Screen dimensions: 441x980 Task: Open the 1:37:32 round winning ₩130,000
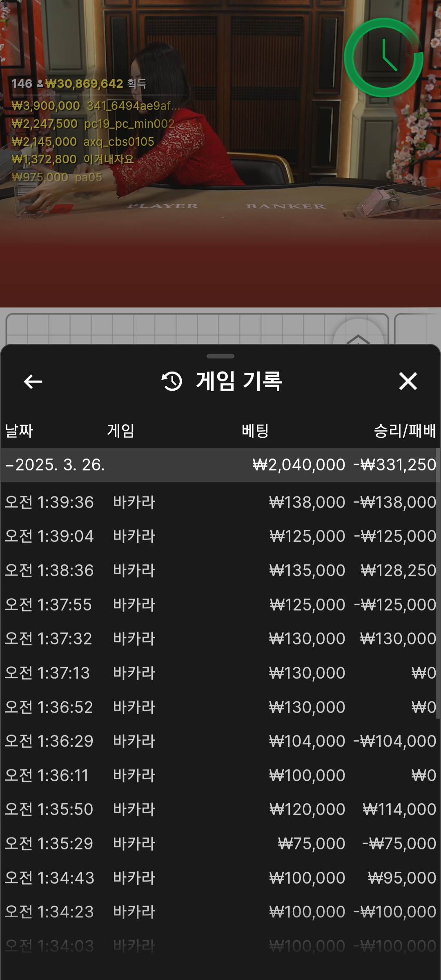pos(220,639)
